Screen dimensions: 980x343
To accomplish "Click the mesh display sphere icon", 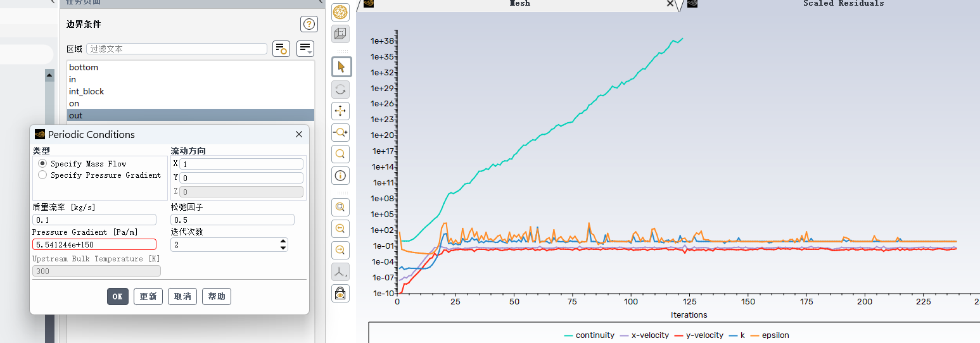I will 341,11.
